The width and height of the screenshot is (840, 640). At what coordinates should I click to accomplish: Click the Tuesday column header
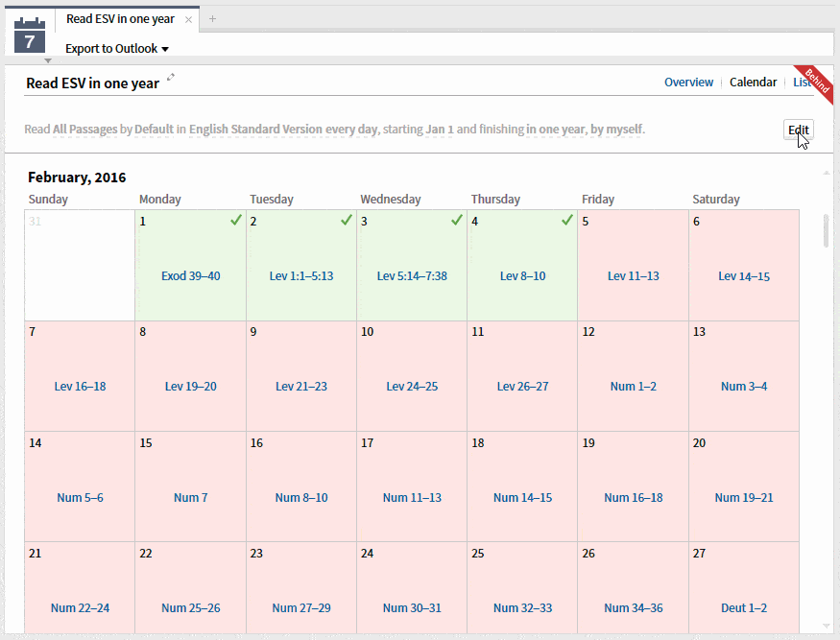click(272, 200)
